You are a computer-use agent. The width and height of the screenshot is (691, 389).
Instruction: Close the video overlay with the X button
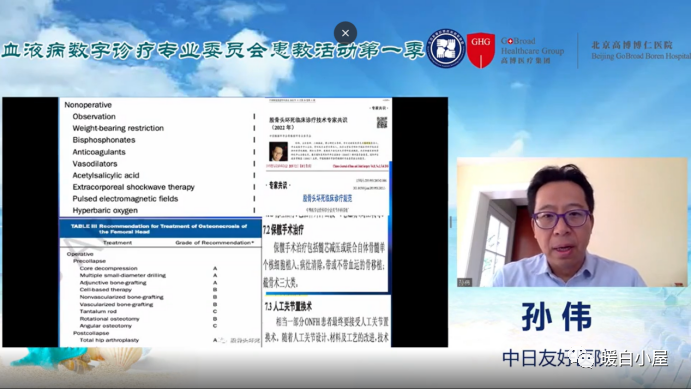click(345, 33)
